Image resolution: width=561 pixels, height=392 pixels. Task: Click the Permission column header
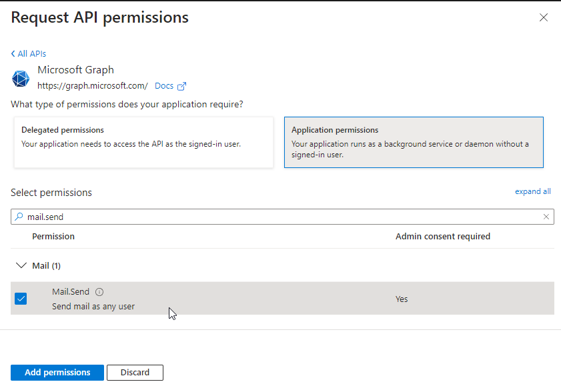(53, 237)
